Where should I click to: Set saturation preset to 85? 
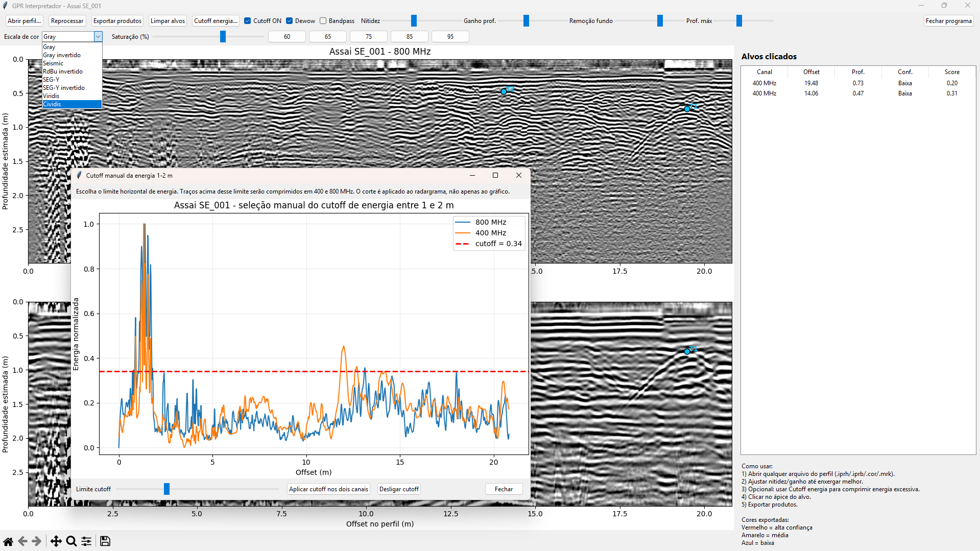pos(410,37)
